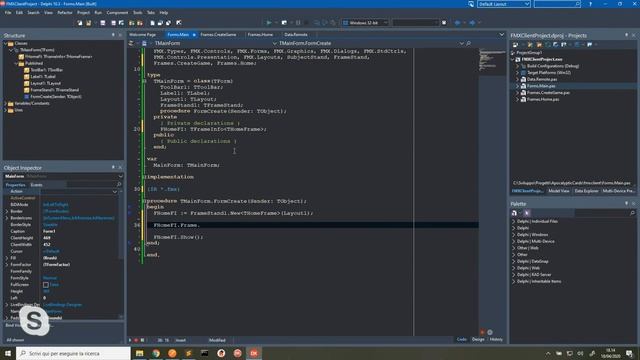Expand the Variables/Constants node in Structure
640x360 pixels.
pyautogui.click(x=6, y=103)
